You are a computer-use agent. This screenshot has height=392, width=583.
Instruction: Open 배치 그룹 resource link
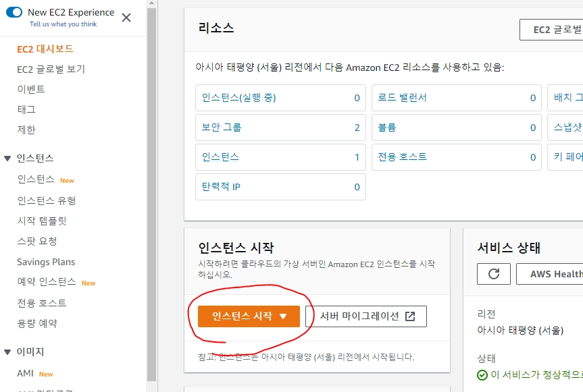click(568, 98)
